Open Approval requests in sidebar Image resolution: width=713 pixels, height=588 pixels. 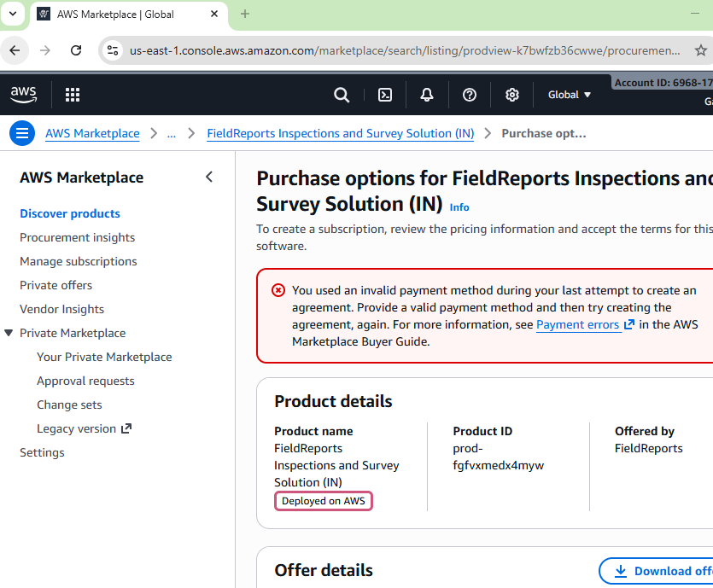pyautogui.click(x=86, y=381)
